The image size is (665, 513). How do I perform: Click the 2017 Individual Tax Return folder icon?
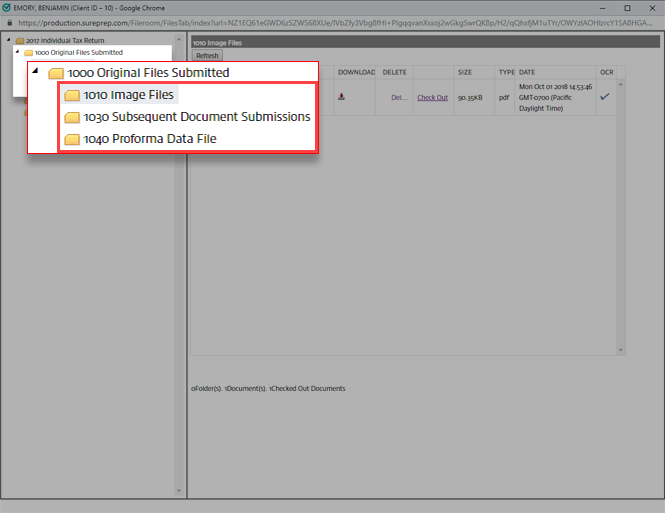pos(20,40)
